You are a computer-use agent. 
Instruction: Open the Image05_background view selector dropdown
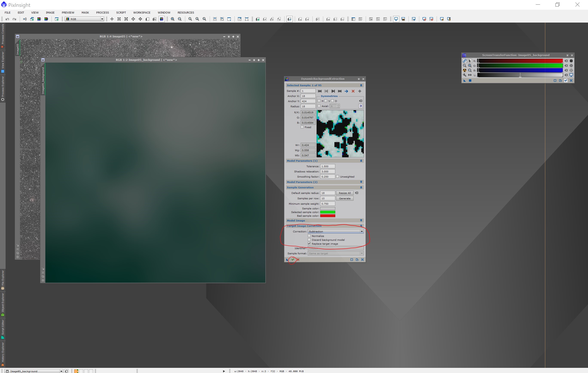[34, 371]
